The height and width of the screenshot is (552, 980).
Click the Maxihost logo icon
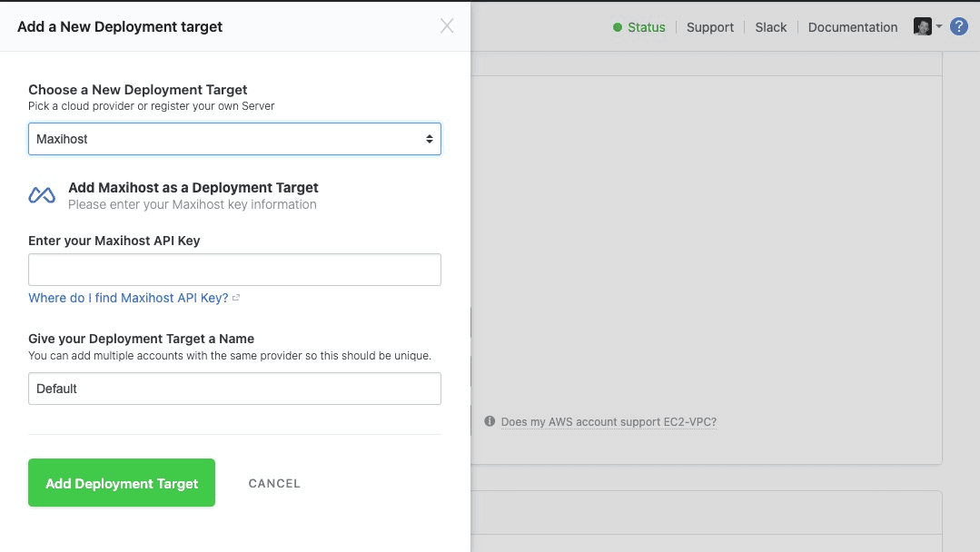click(42, 195)
